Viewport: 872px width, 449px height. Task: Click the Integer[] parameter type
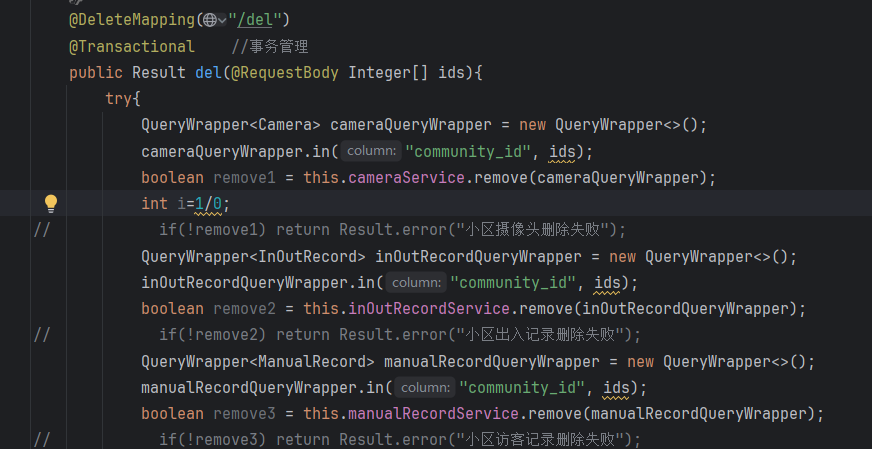(x=388, y=72)
